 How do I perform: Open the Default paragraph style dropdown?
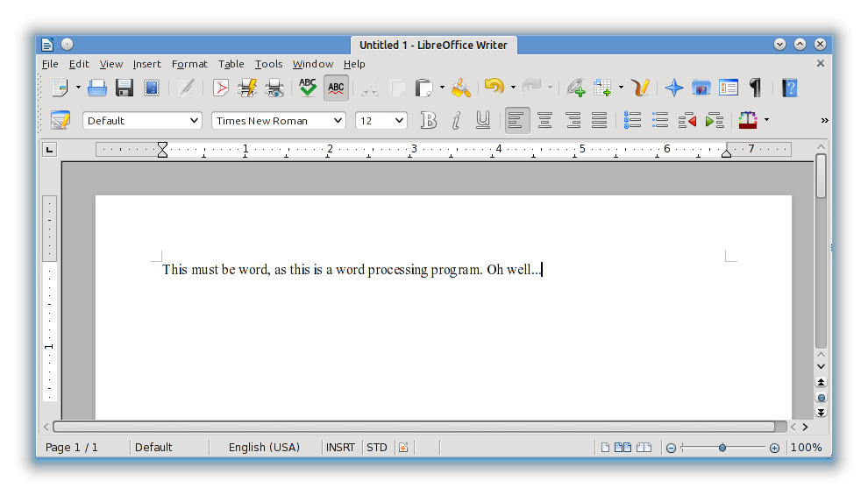194,121
